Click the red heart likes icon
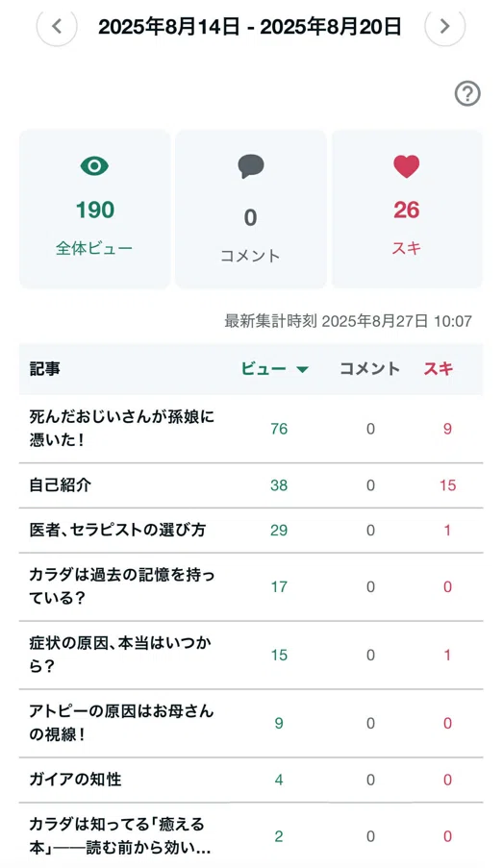Image resolution: width=503 pixels, height=868 pixels. 407,166
